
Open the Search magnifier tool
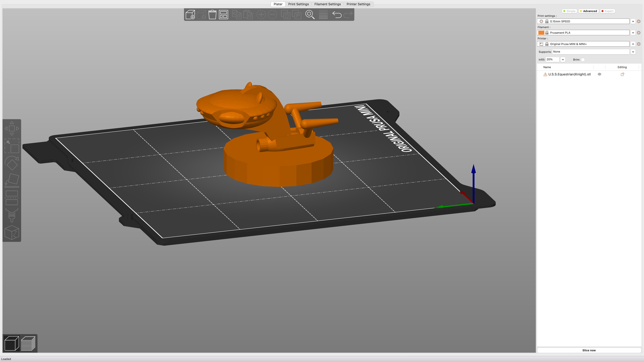tap(310, 14)
